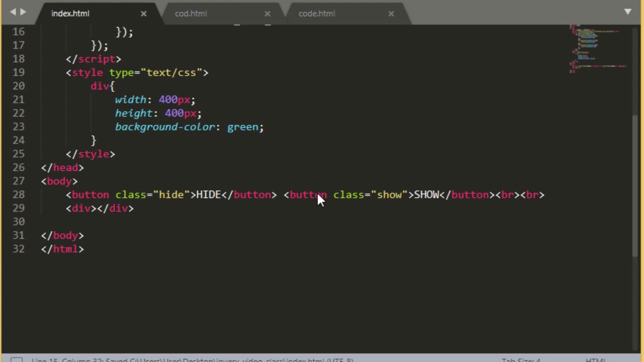
Task: Click the "height" property name
Action: click(x=134, y=113)
